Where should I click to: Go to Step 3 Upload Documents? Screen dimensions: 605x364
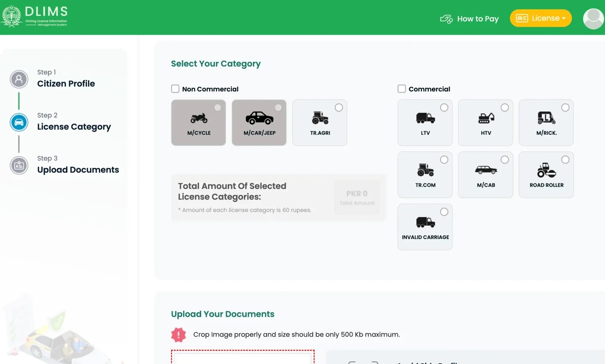pos(78,170)
